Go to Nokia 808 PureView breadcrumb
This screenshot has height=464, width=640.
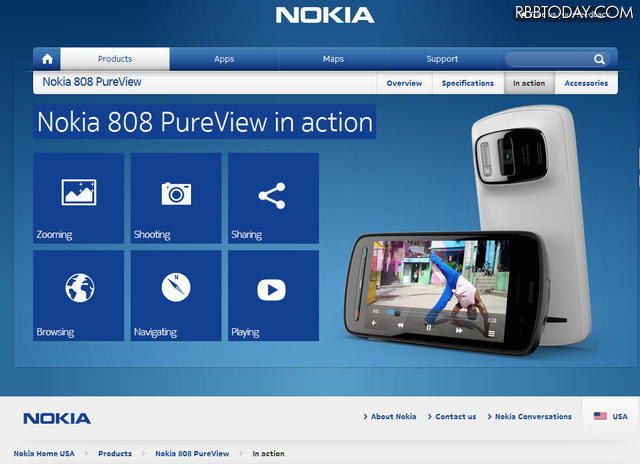pos(192,453)
